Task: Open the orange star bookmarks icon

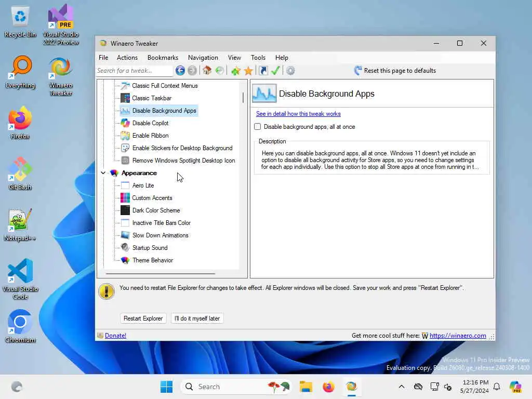Action: point(248,71)
